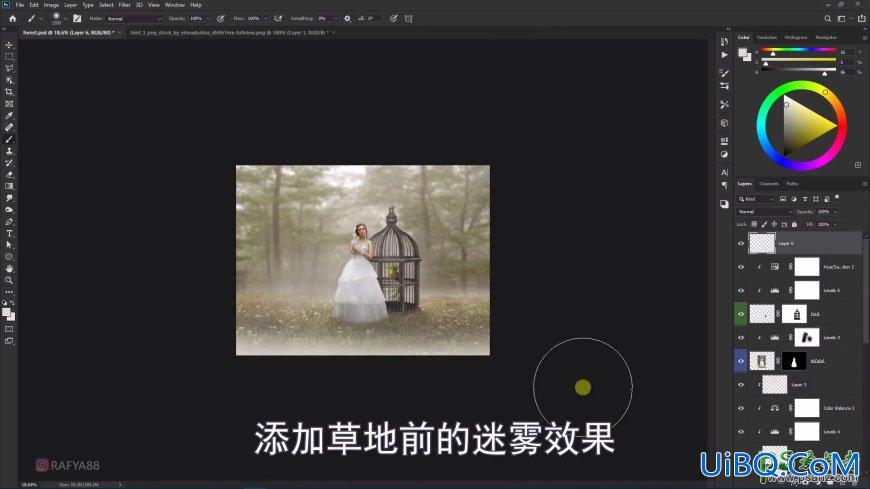Image resolution: width=870 pixels, height=489 pixels.
Task: Select the Horizontal Type tool
Action: click(x=9, y=233)
